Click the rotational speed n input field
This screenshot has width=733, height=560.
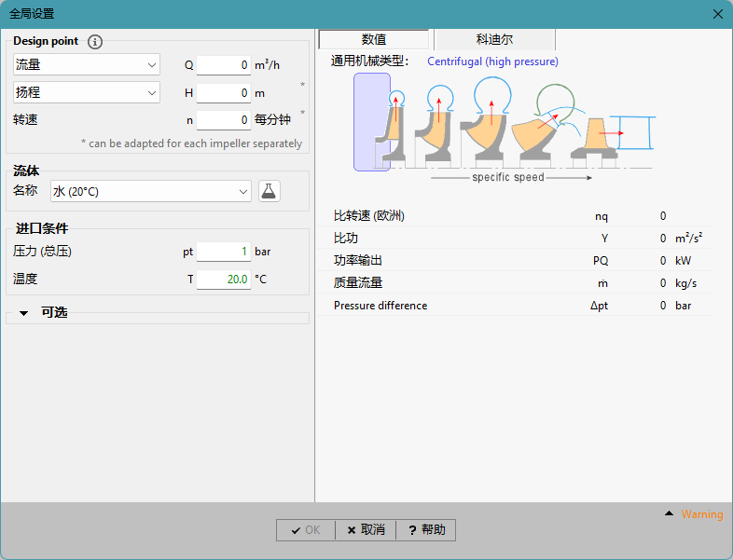click(224, 120)
